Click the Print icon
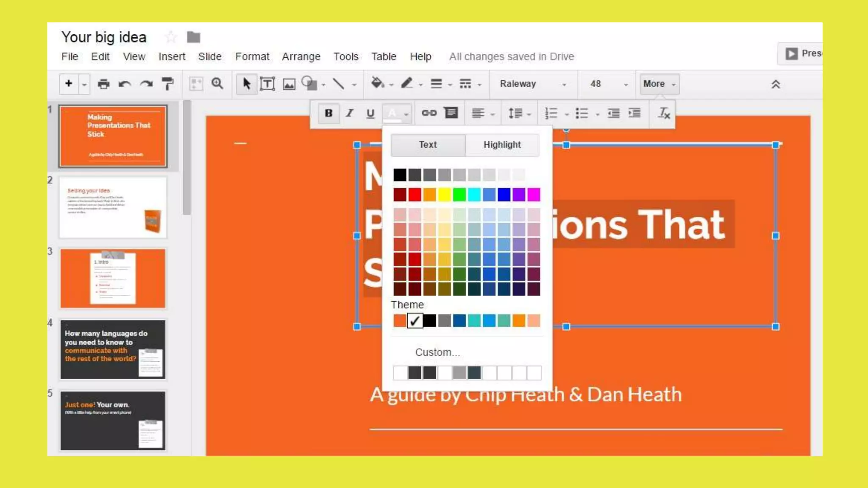This screenshot has height=488, width=868. pyautogui.click(x=103, y=84)
